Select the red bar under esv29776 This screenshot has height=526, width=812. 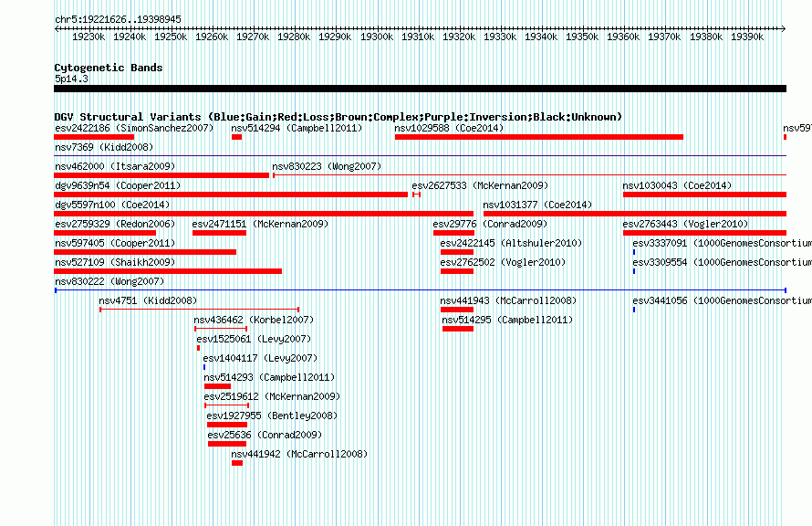pyautogui.click(x=453, y=233)
